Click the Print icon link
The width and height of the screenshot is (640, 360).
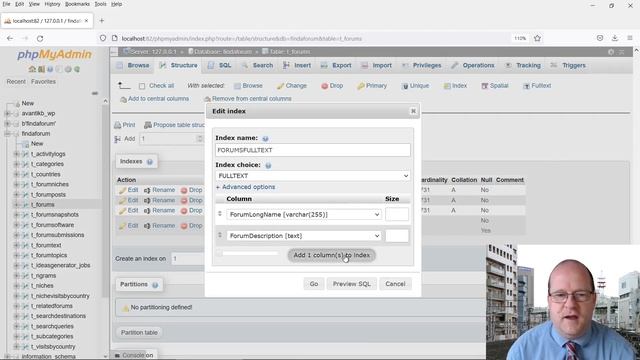pos(118,125)
